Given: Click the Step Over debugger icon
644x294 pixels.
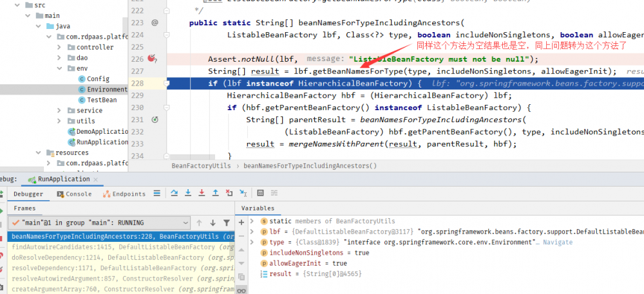Looking at the screenshot, I should coord(174,193).
